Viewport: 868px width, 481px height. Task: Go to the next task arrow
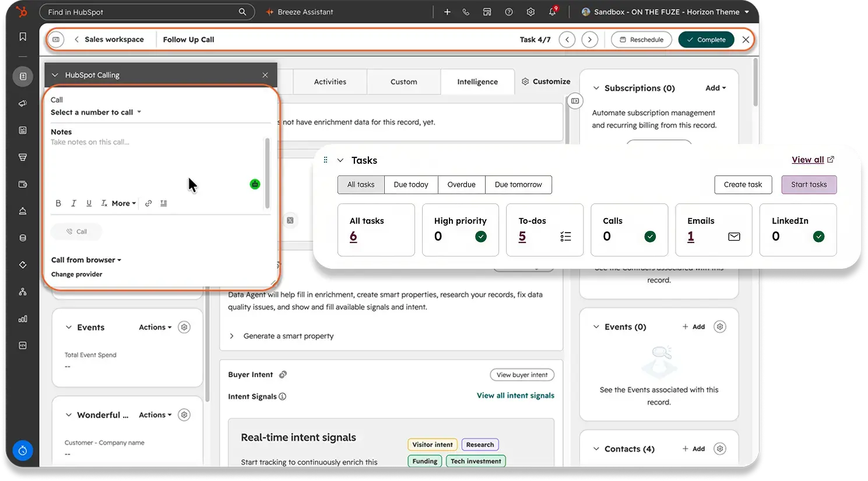click(x=590, y=40)
